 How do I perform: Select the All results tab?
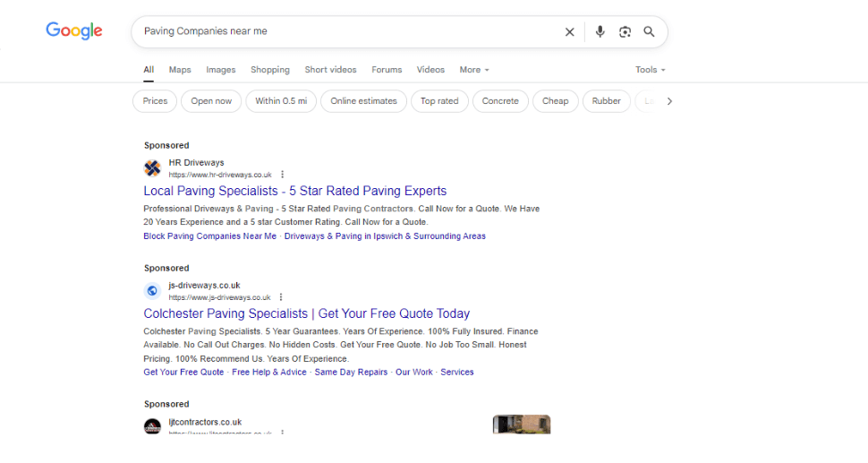point(149,70)
